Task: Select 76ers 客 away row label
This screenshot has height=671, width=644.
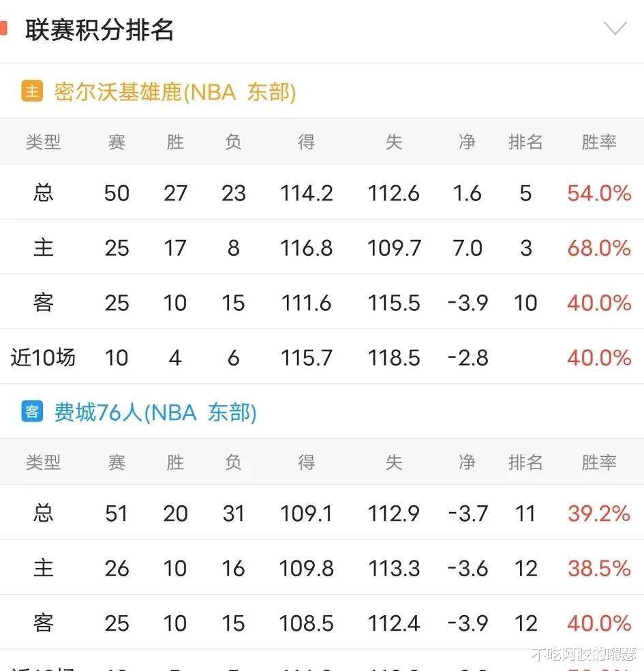Action: tap(43, 623)
